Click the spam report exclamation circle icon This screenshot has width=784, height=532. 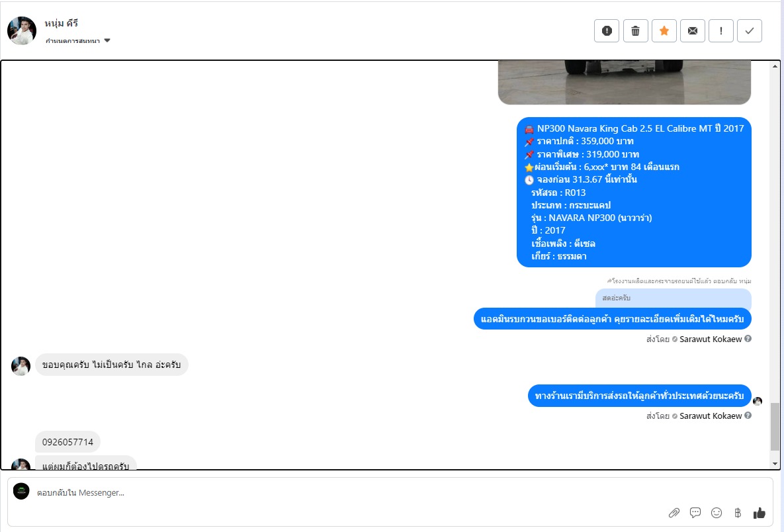pyautogui.click(x=607, y=31)
